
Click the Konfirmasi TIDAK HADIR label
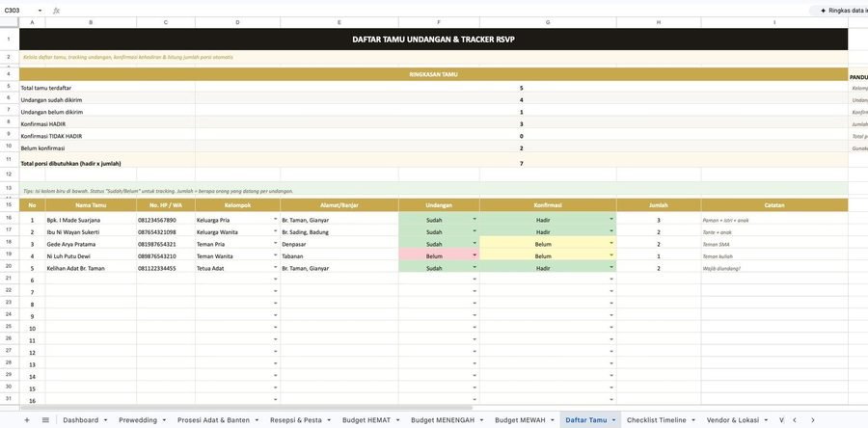[51, 136]
